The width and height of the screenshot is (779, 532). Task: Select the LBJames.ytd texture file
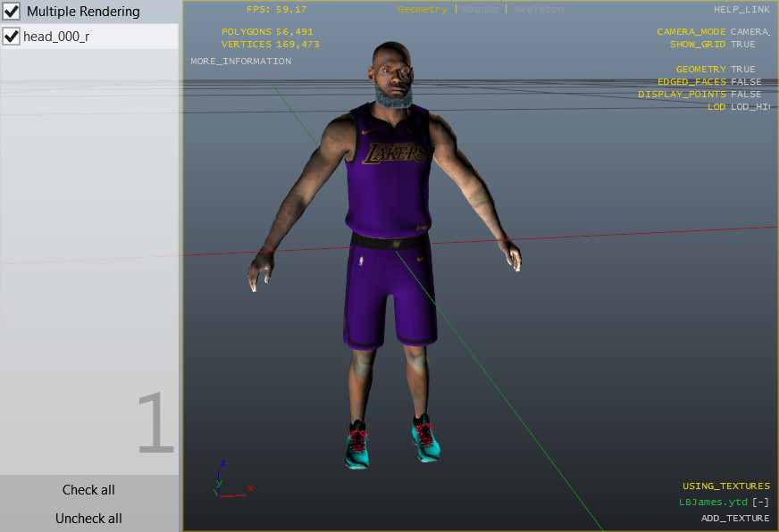[713, 502]
